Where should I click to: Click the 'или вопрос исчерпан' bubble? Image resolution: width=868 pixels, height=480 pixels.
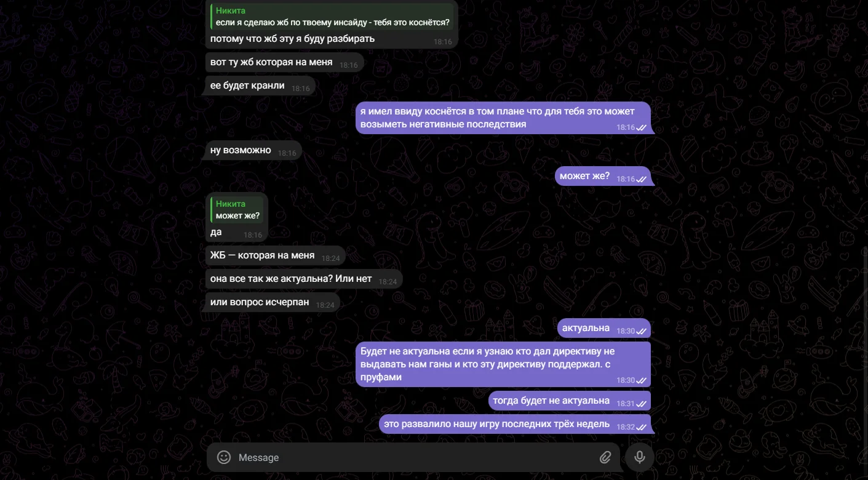tap(273, 302)
